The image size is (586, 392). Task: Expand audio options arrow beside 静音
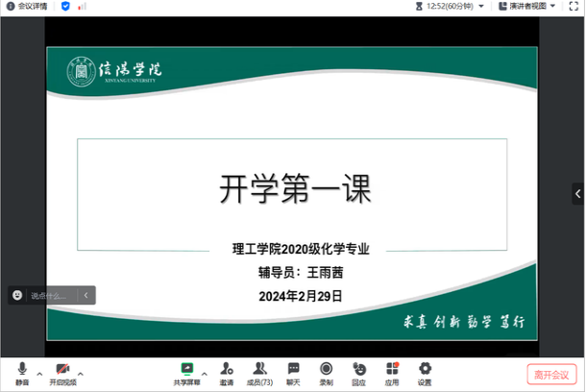coord(39,373)
